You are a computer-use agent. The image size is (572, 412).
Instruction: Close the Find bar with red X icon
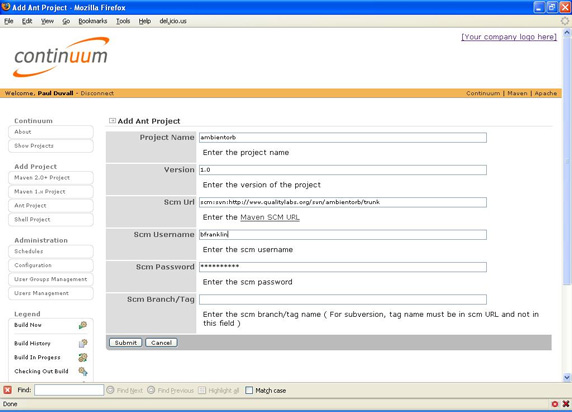tap(7, 390)
